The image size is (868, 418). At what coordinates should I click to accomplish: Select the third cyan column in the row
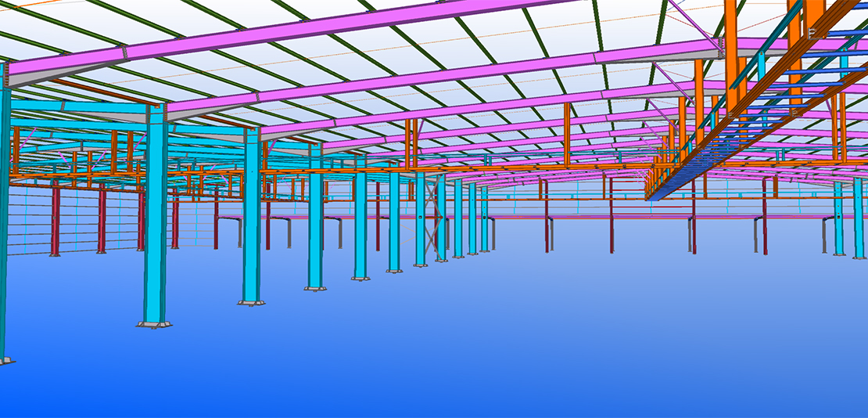tap(315, 227)
